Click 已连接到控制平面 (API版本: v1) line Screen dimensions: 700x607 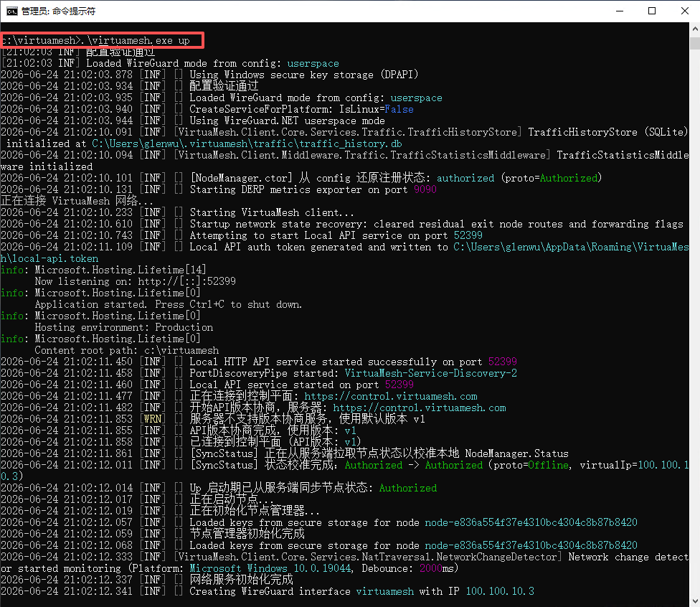pyautogui.click(x=275, y=442)
